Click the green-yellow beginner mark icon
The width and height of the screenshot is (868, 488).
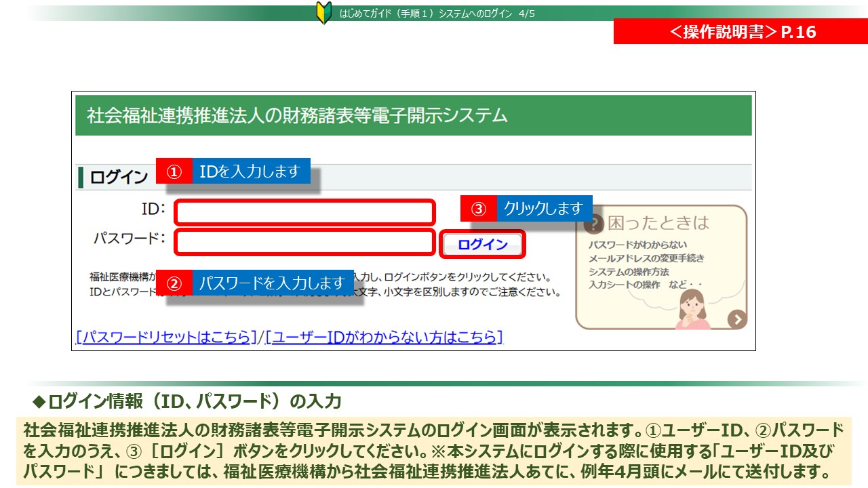[324, 13]
